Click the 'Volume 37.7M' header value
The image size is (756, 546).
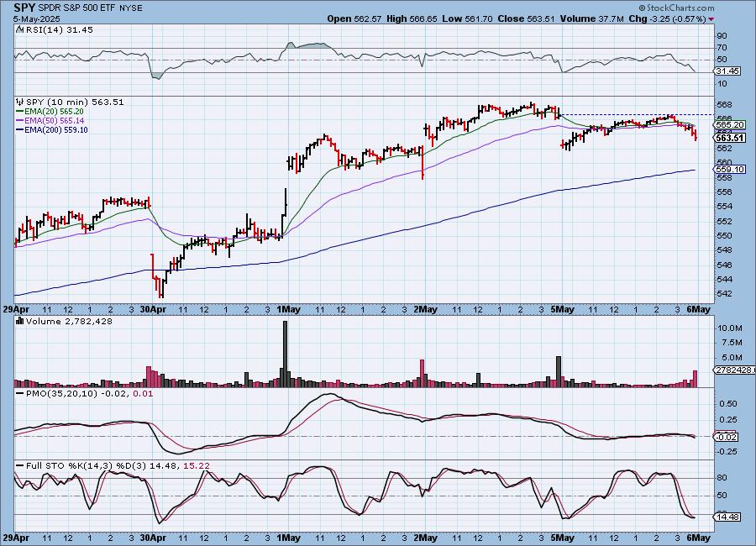coord(592,18)
